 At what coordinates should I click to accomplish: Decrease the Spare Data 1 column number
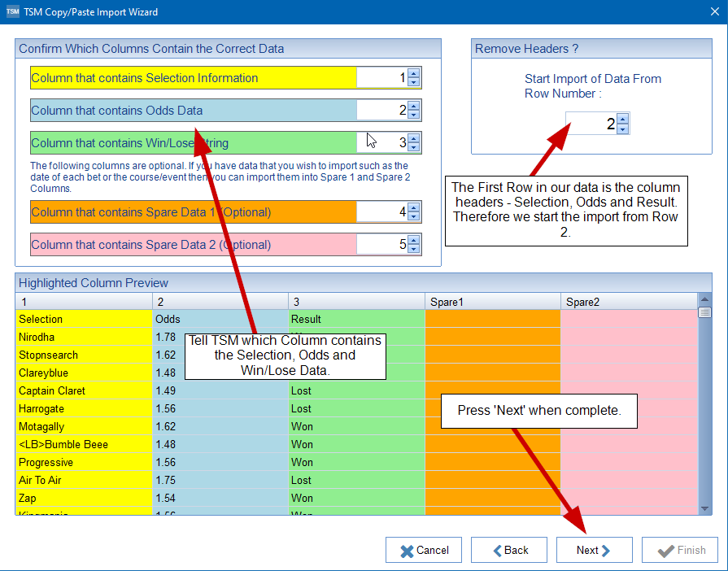[x=413, y=216]
